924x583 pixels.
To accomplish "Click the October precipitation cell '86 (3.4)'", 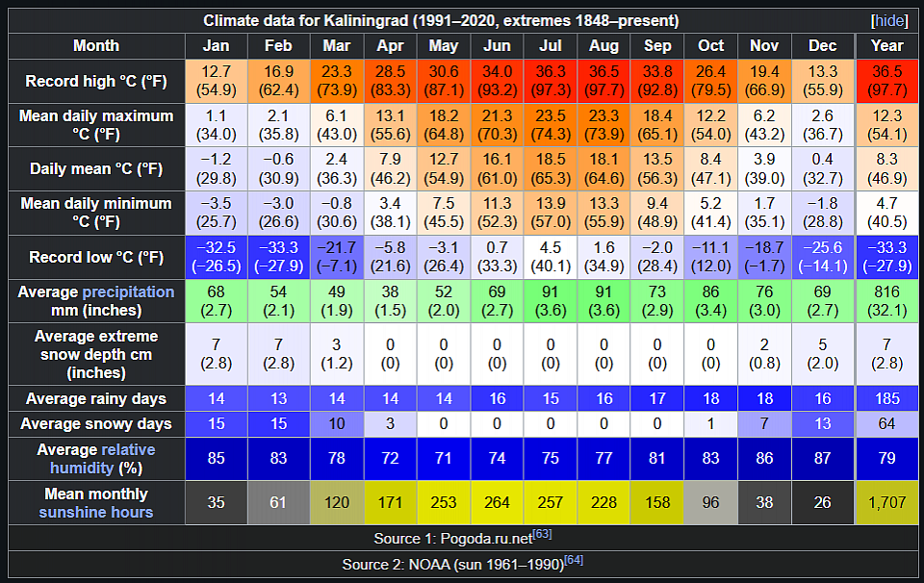I will tap(710, 301).
